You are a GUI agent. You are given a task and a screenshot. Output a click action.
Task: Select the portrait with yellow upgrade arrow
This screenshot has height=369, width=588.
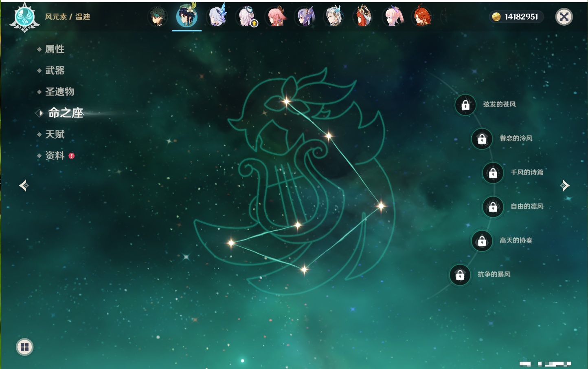point(247,17)
